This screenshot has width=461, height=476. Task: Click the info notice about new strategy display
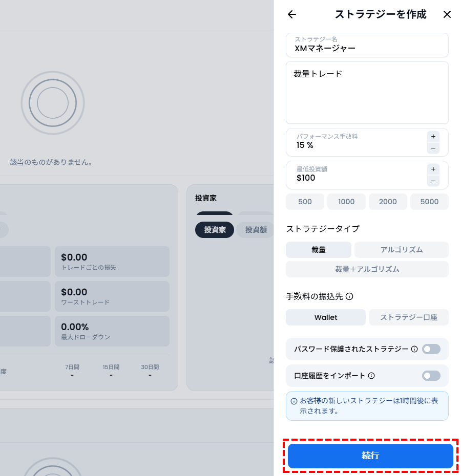tap(367, 406)
